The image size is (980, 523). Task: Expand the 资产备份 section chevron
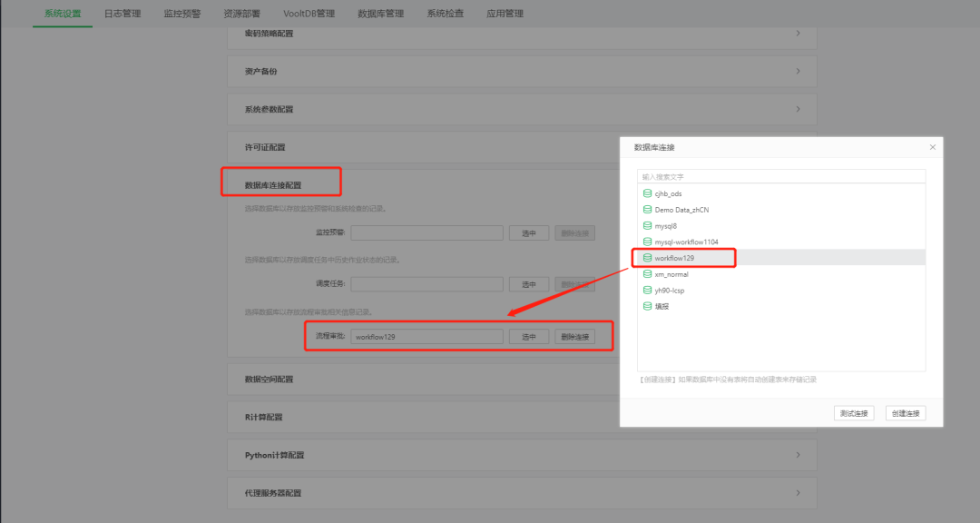click(x=799, y=72)
